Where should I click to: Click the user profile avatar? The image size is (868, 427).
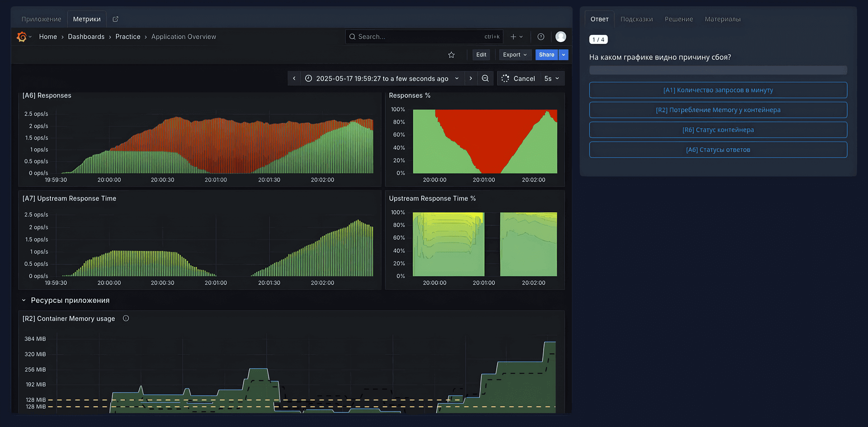(x=561, y=37)
